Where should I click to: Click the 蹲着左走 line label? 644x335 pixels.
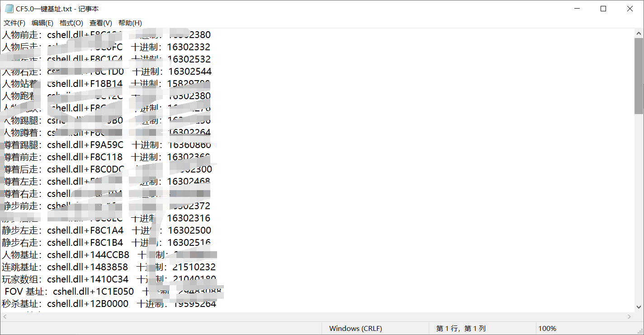(x=22, y=182)
